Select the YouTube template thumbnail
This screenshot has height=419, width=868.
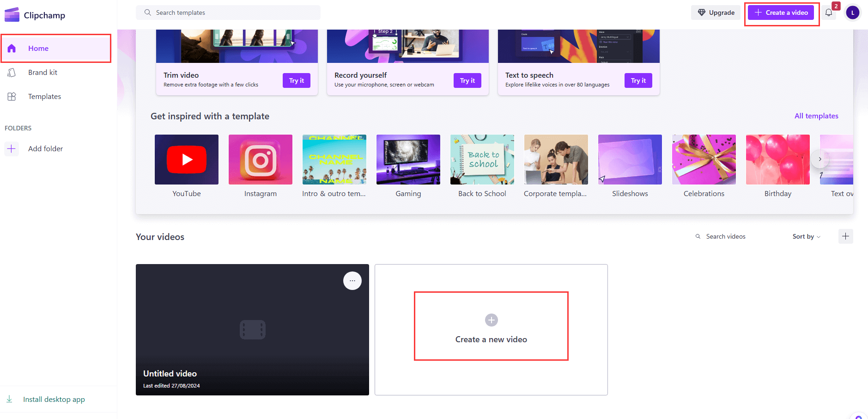[187, 160]
